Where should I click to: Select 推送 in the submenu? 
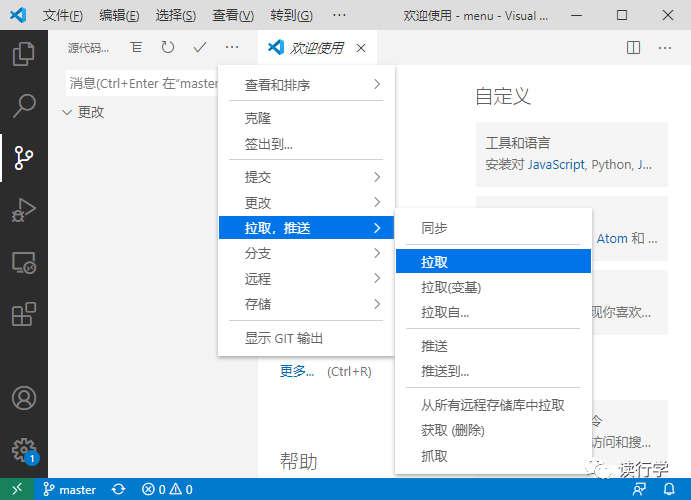click(x=494, y=346)
